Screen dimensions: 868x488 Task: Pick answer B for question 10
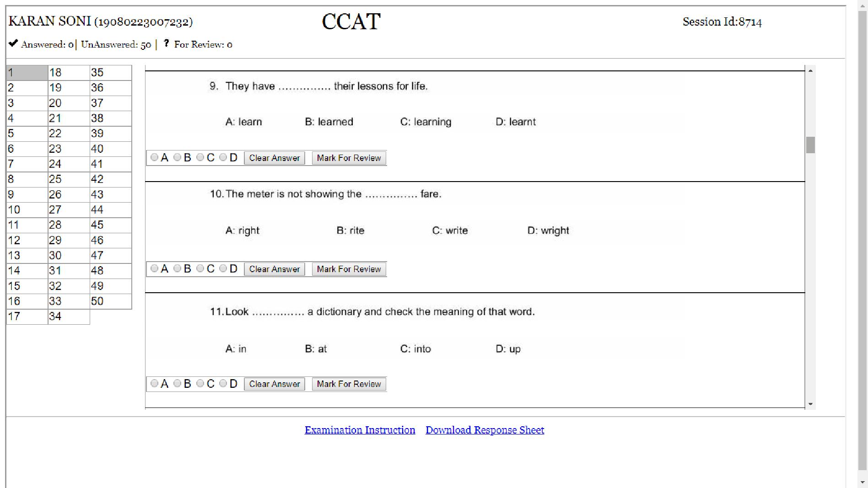coord(178,268)
